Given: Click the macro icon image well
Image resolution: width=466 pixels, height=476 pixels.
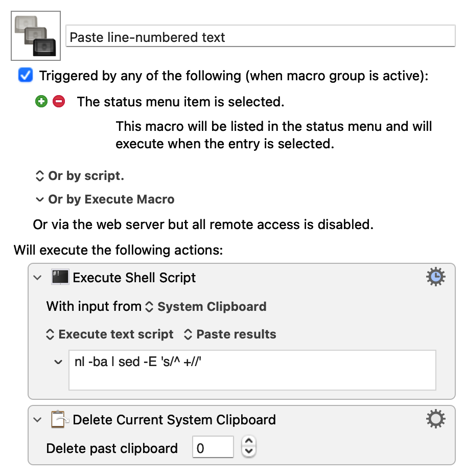Looking at the screenshot, I should [x=36, y=36].
